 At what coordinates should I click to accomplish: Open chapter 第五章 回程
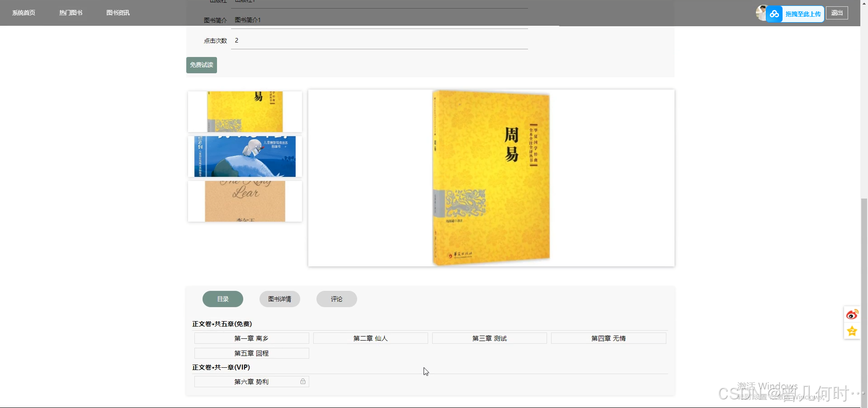[252, 353]
